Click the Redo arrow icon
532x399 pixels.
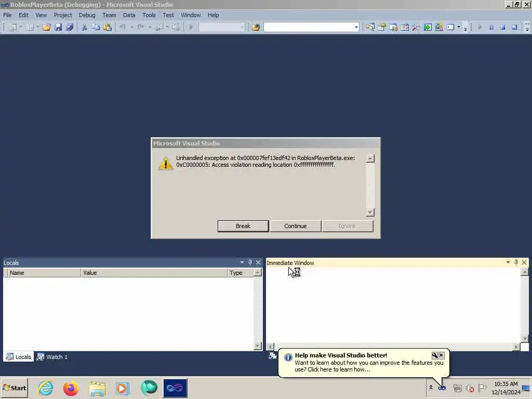click(140, 27)
